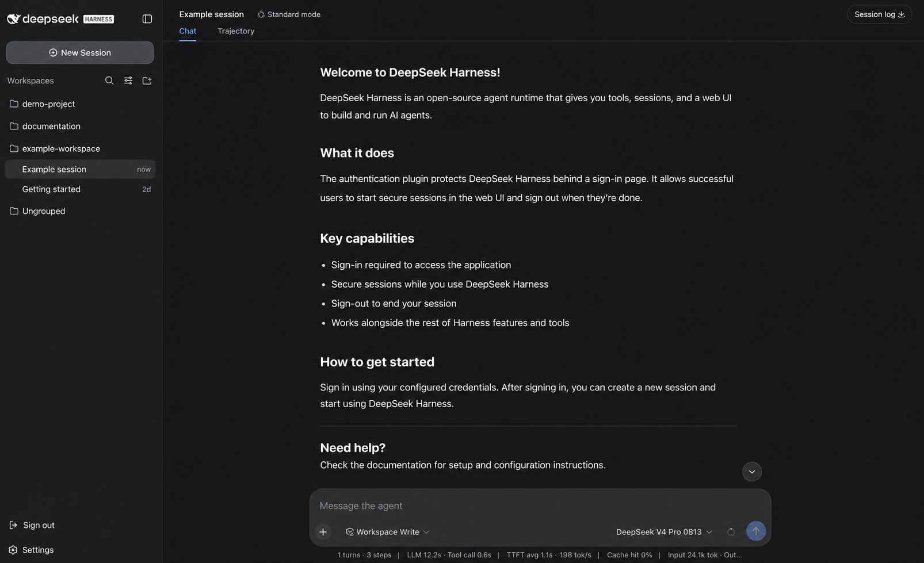This screenshot has height=563, width=924.
Task: Download the Session log
Action: pyautogui.click(x=879, y=14)
